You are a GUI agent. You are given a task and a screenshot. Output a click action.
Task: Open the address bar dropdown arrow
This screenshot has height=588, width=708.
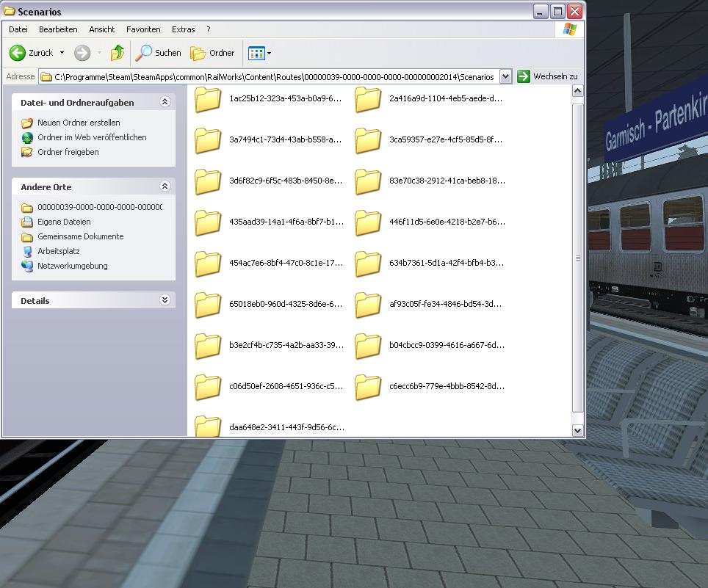505,76
